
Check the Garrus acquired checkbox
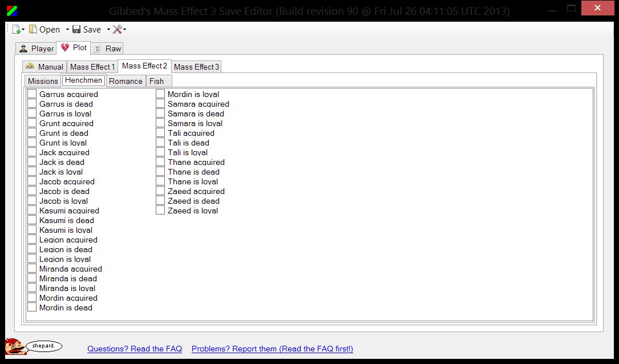click(32, 94)
